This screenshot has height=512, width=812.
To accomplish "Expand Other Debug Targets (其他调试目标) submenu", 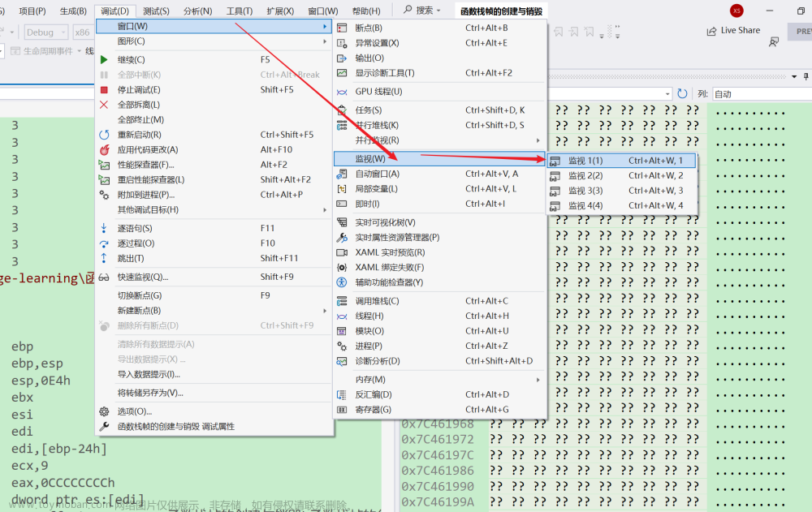I will 214,209.
